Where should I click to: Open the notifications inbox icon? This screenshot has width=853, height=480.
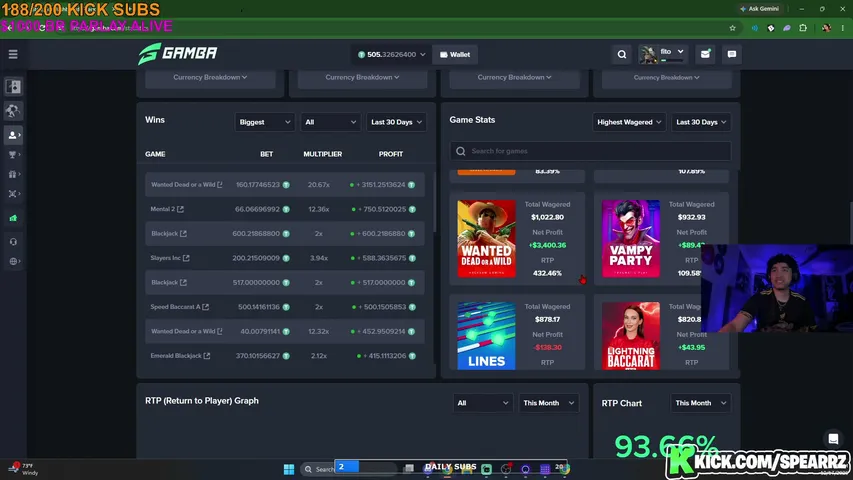[x=706, y=54]
